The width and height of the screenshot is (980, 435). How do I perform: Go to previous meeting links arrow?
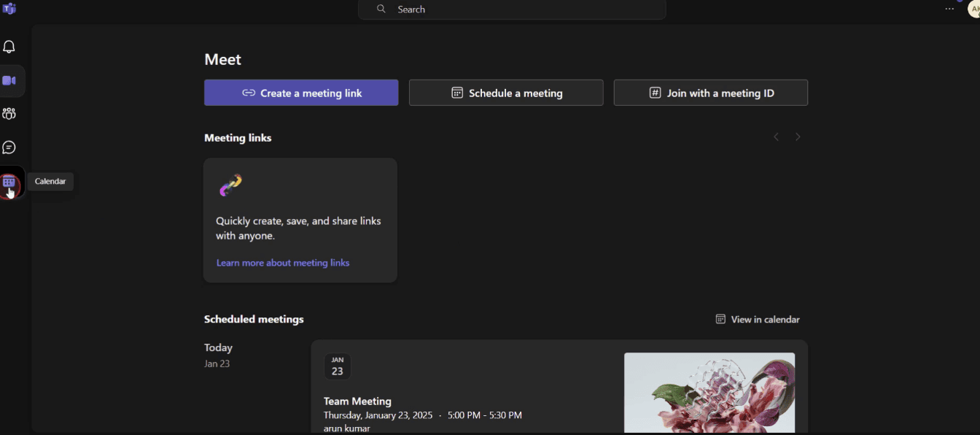point(777,137)
